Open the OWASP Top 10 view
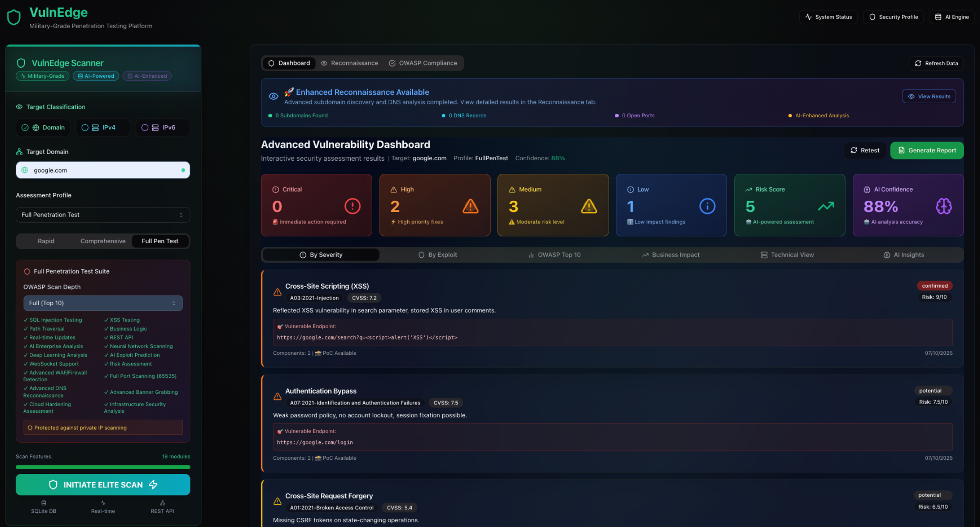 point(554,255)
